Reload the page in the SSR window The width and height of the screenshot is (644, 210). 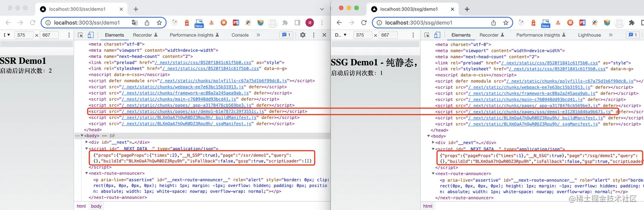click(33, 23)
